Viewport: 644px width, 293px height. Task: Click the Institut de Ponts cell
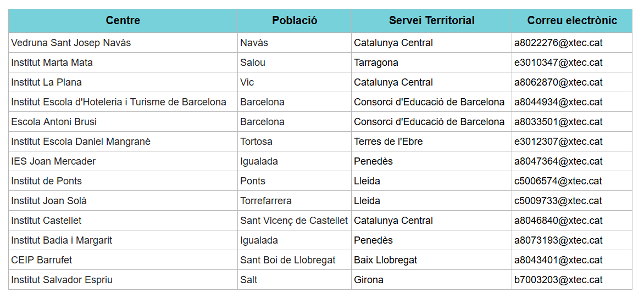click(47, 181)
